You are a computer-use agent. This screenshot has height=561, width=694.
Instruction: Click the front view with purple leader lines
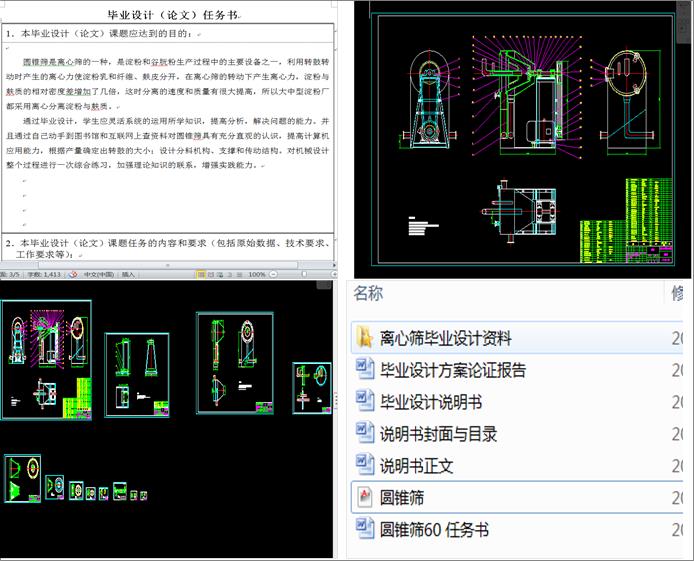527,95
